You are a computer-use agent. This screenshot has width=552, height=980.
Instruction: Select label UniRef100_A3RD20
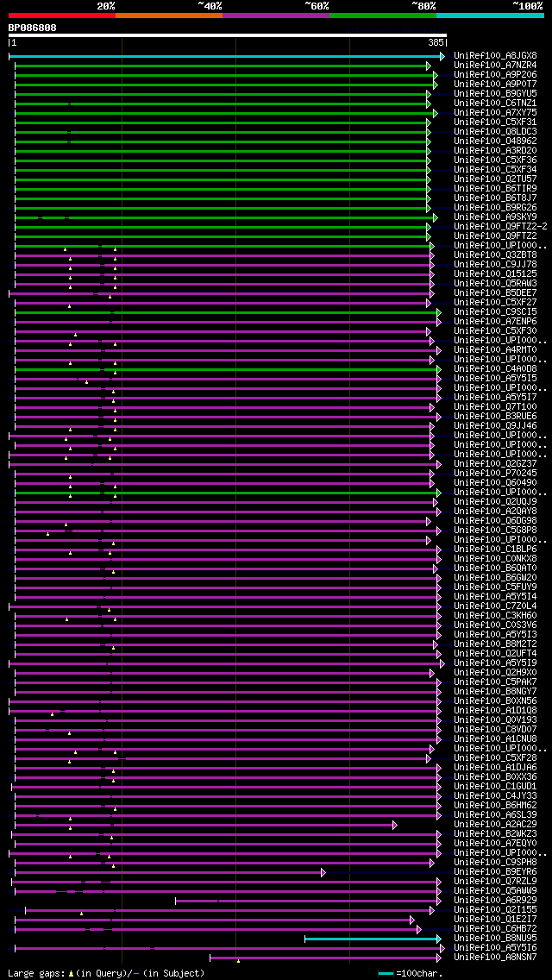point(495,151)
